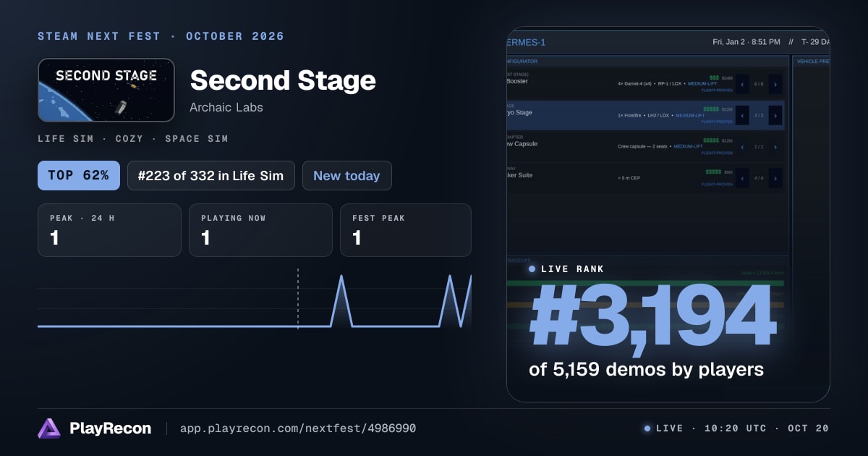Click the previous arrow on the Booster row

click(x=742, y=84)
